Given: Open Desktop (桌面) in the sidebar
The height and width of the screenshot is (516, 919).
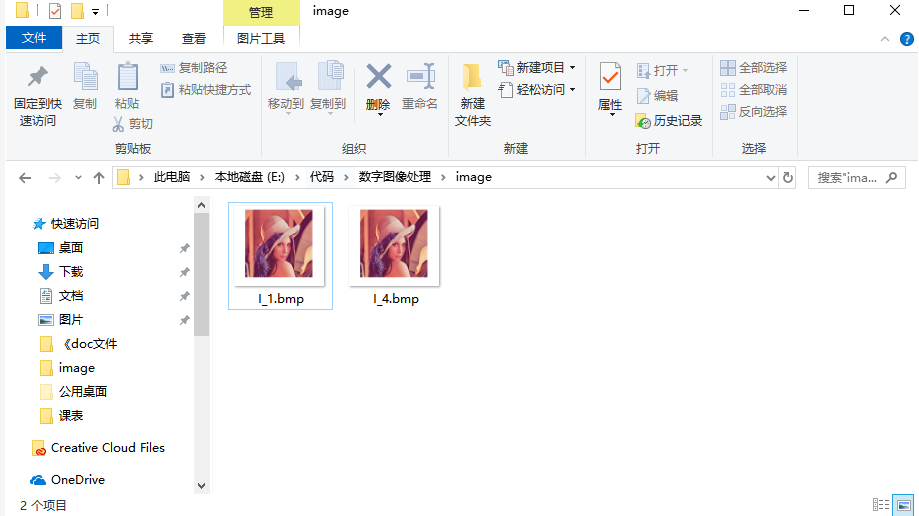Looking at the screenshot, I should (61, 247).
